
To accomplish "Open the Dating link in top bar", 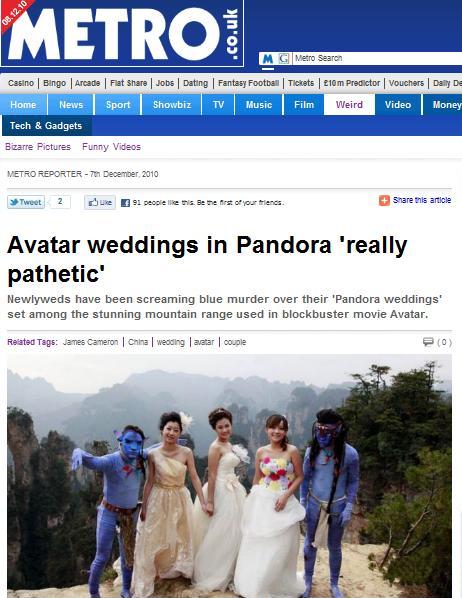I will pyautogui.click(x=195, y=83).
